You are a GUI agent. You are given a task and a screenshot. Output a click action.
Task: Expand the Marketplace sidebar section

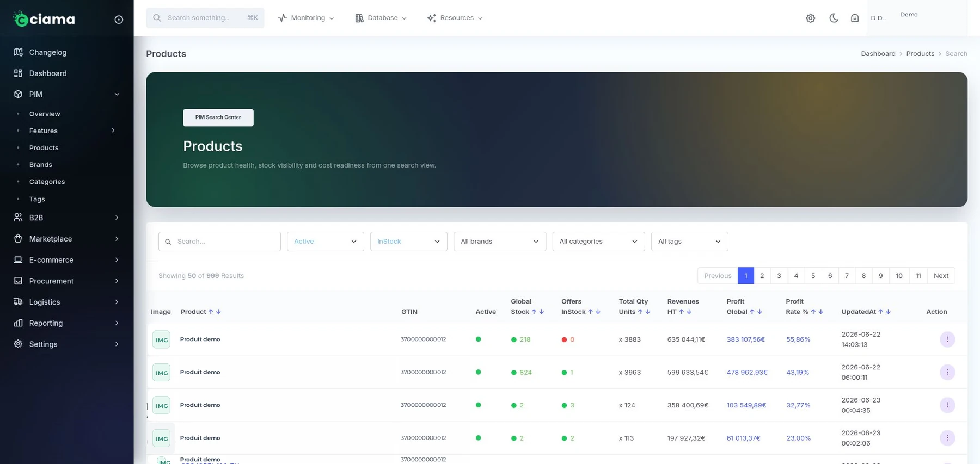click(66, 239)
